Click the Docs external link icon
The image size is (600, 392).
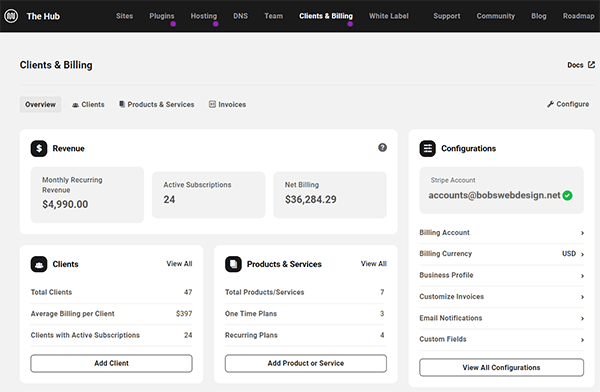[591, 65]
